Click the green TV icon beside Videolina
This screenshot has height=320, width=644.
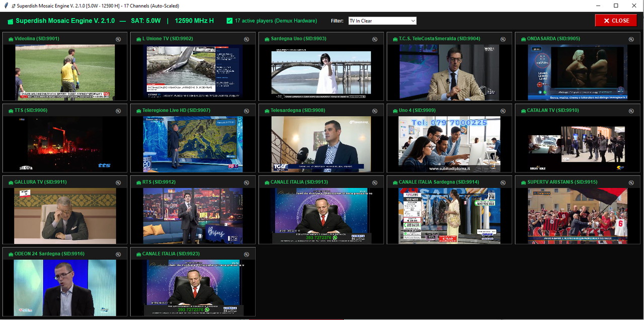click(x=10, y=39)
